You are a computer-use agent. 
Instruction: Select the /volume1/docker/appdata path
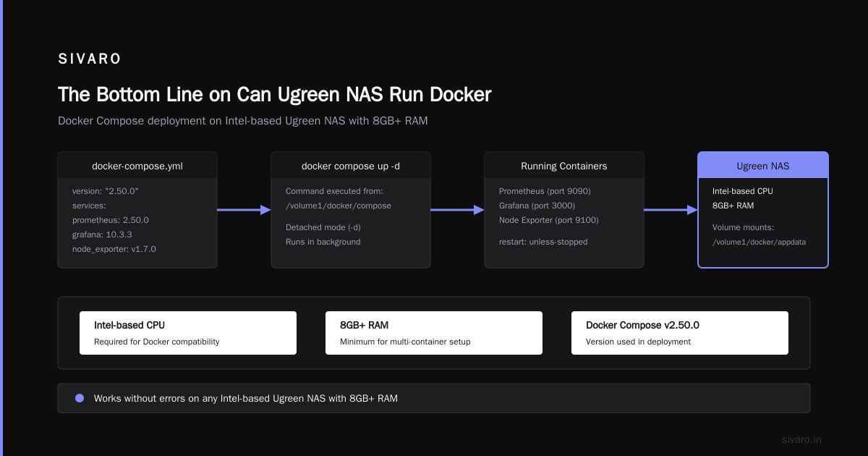(x=759, y=242)
